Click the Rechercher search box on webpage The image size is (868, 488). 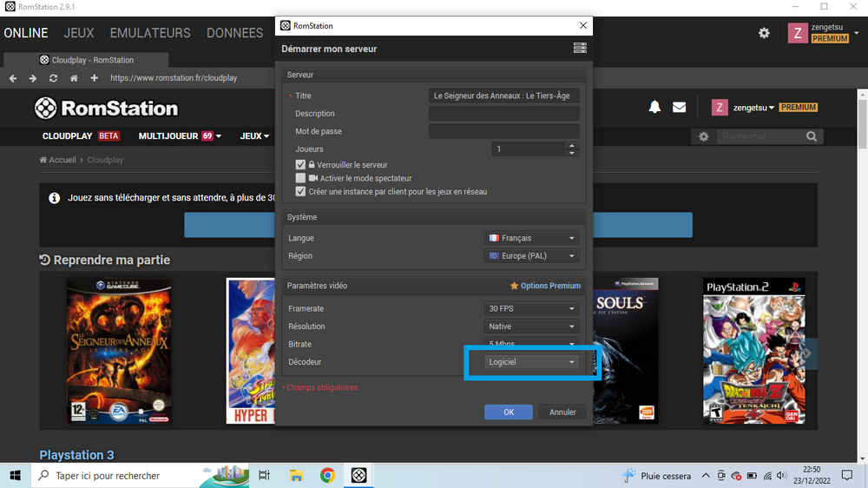pos(760,136)
